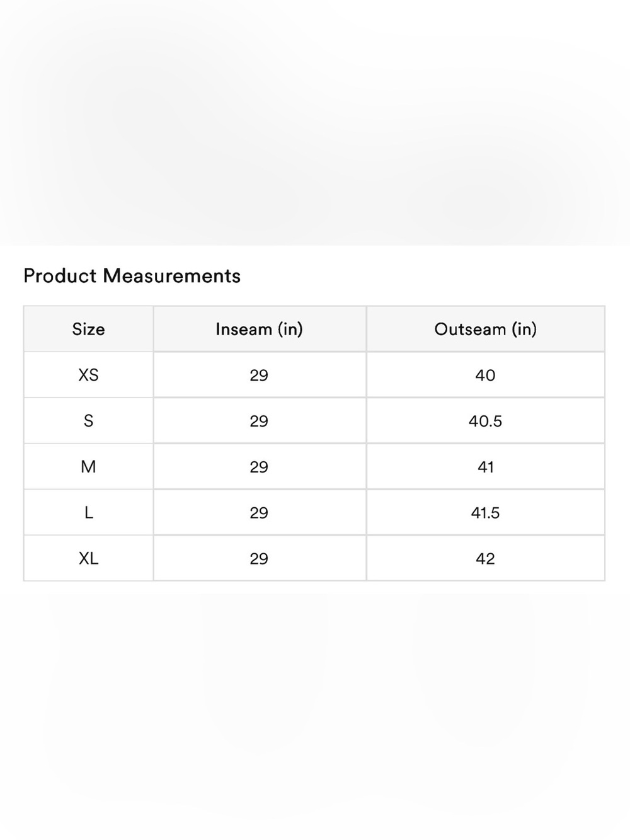Select the XS size cell
Screen dimensions: 630x840
(88, 375)
